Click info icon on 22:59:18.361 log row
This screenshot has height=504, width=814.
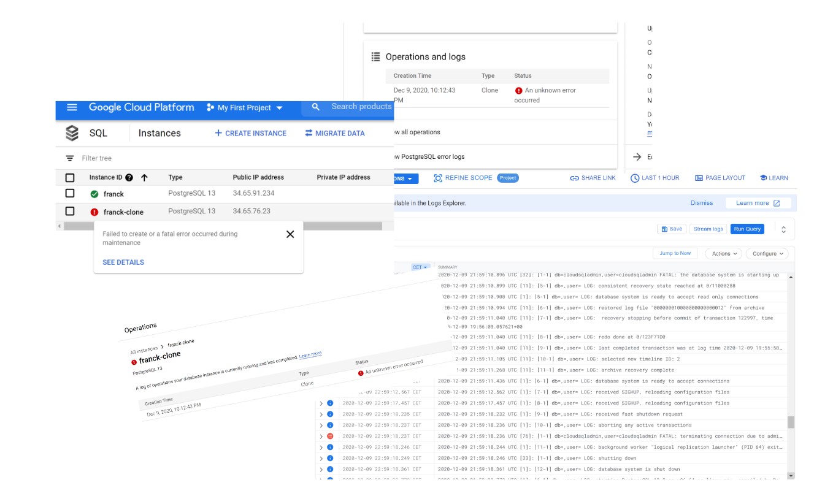(x=330, y=469)
